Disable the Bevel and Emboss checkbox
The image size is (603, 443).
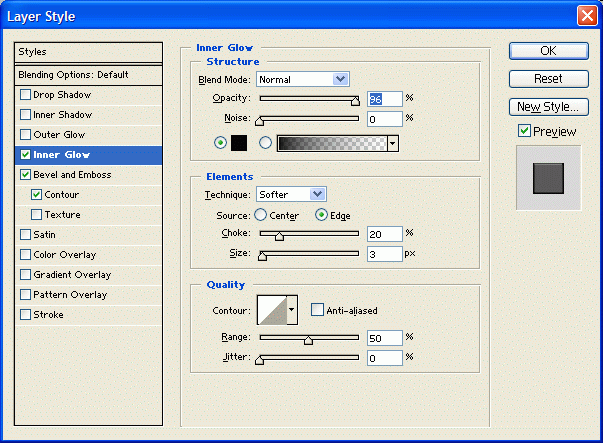(x=25, y=175)
